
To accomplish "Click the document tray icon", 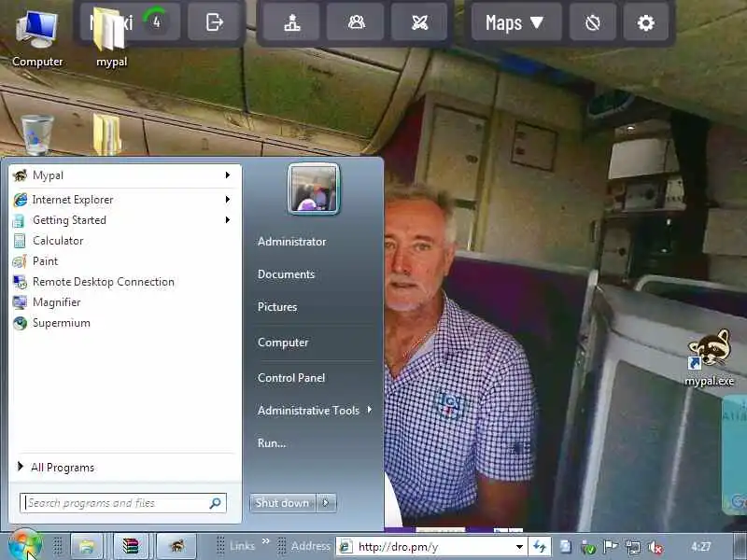I will (565, 547).
